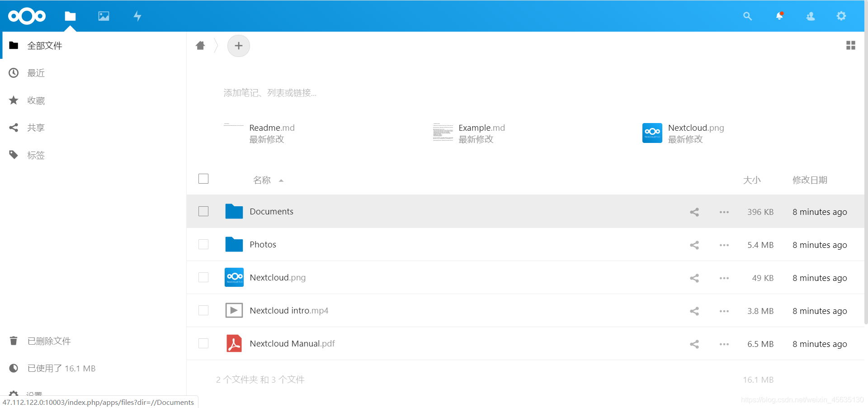Image resolution: width=868 pixels, height=408 pixels.
Task: Click the Nextcloud logo
Action: coord(27,16)
